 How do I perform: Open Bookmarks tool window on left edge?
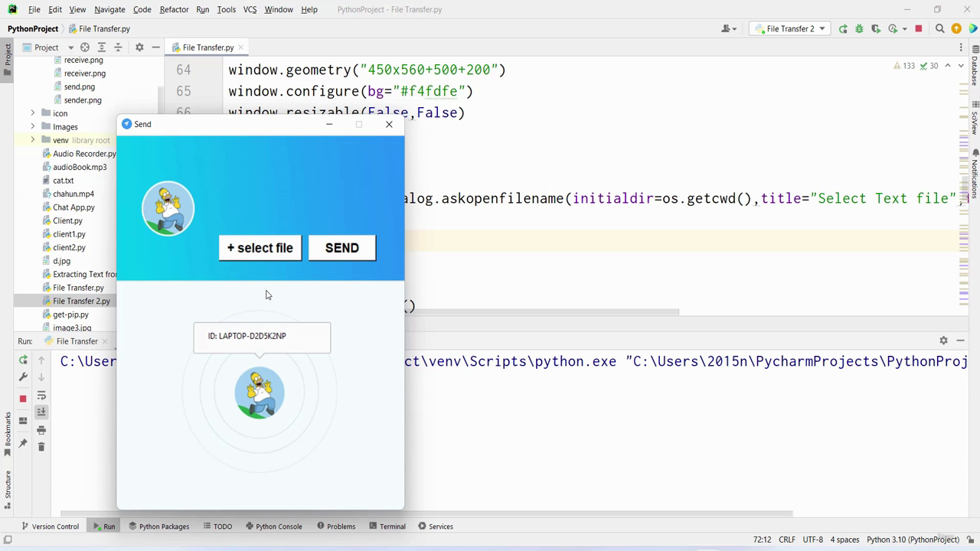click(8, 434)
